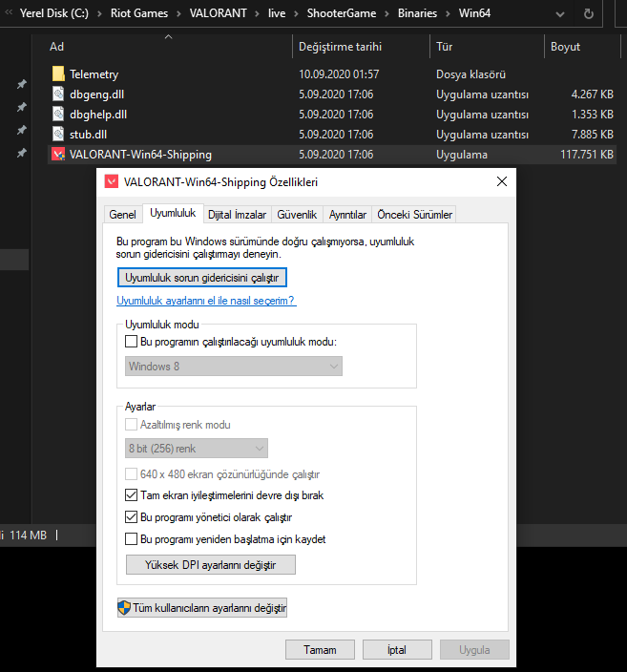
Task: Select the stub.dll file name
Action: pyautogui.click(x=89, y=135)
